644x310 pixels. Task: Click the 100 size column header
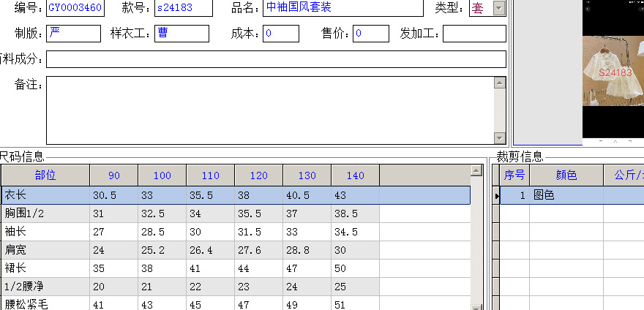(162, 175)
